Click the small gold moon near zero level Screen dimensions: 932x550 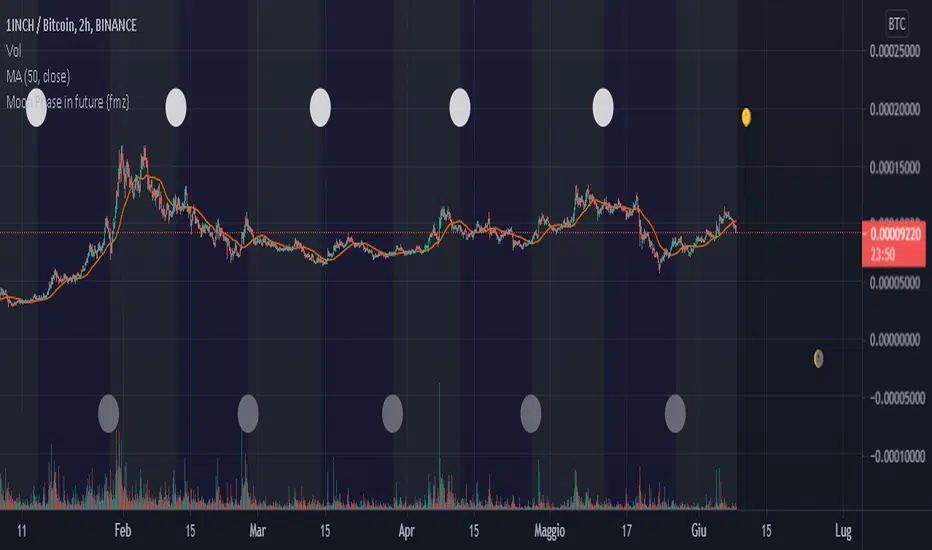pos(818,358)
